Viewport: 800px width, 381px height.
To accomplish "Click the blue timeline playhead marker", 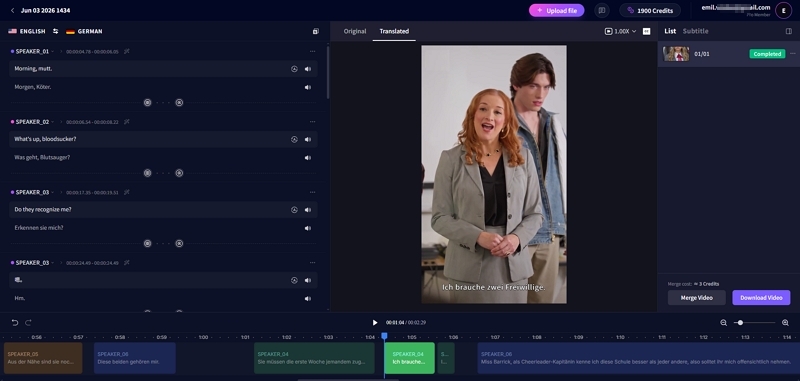I will coord(384,336).
